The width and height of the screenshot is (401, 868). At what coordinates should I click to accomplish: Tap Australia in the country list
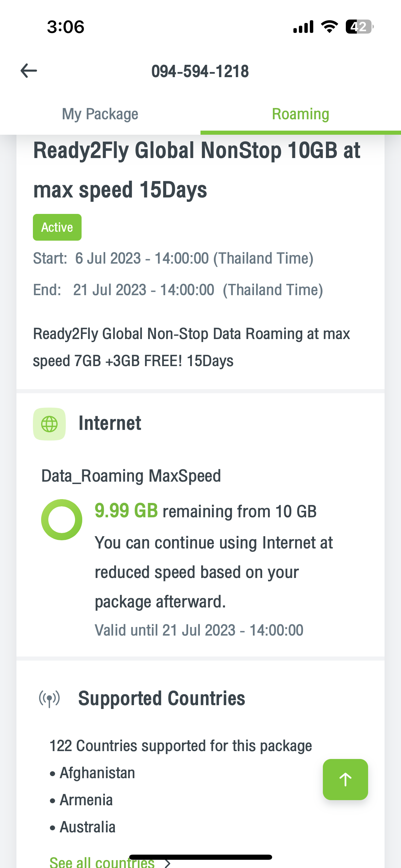[x=87, y=827]
